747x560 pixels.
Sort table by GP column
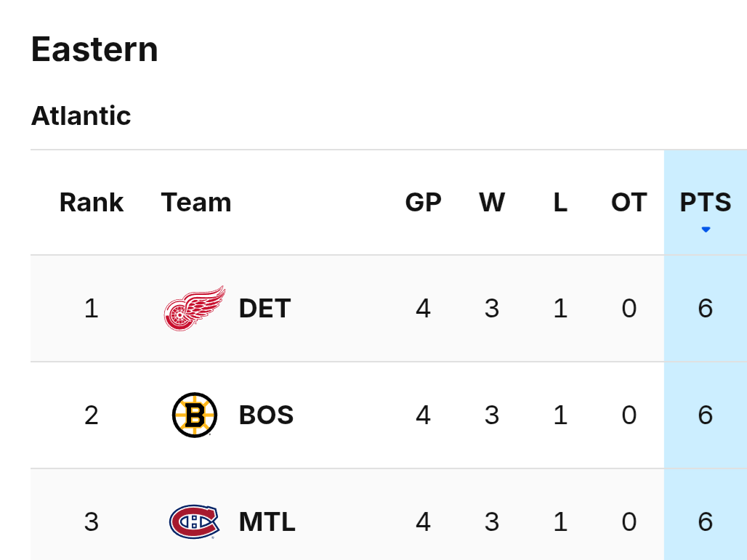423,203
